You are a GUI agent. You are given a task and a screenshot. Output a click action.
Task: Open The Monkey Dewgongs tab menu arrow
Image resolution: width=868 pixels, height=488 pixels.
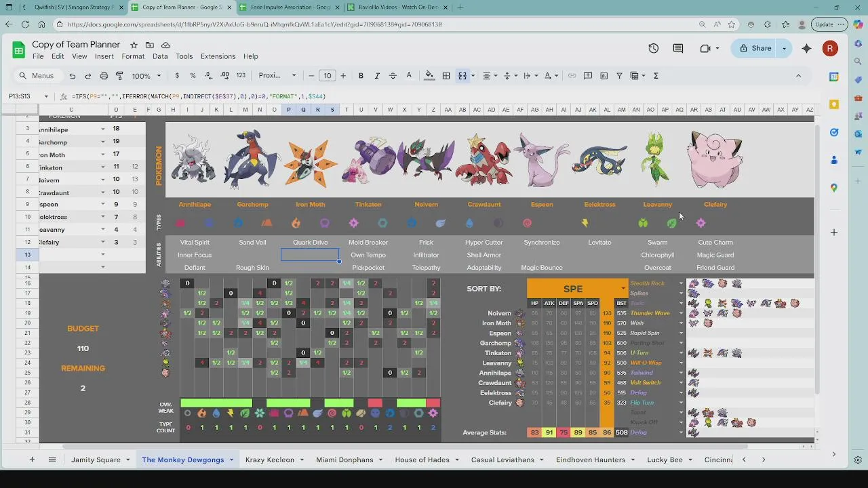[231, 460]
